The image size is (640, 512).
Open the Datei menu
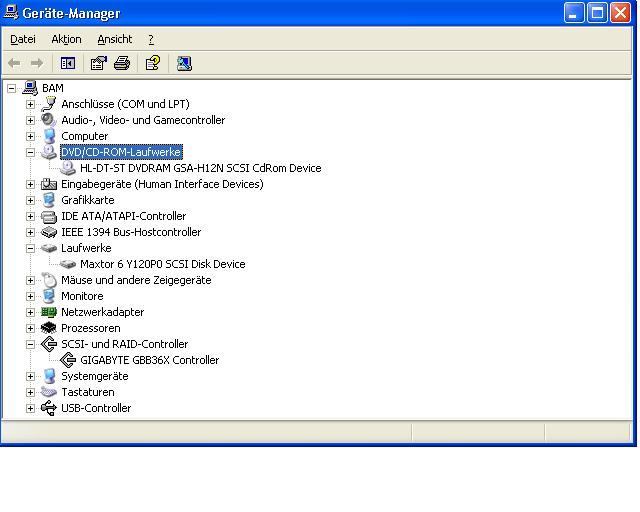click(23, 39)
